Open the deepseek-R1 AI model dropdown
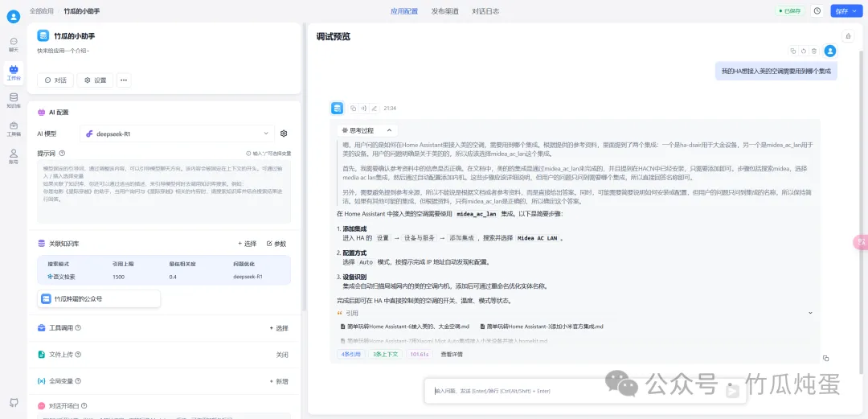This screenshot has height=419, width=868. (x=177, y=134)
